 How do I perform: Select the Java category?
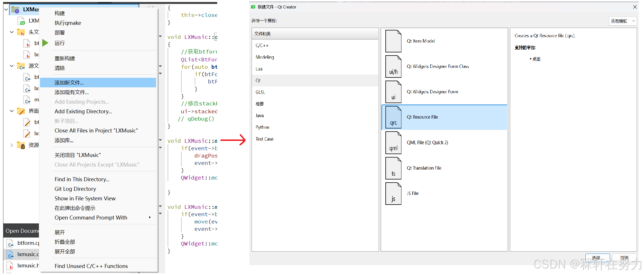[315, 116]
